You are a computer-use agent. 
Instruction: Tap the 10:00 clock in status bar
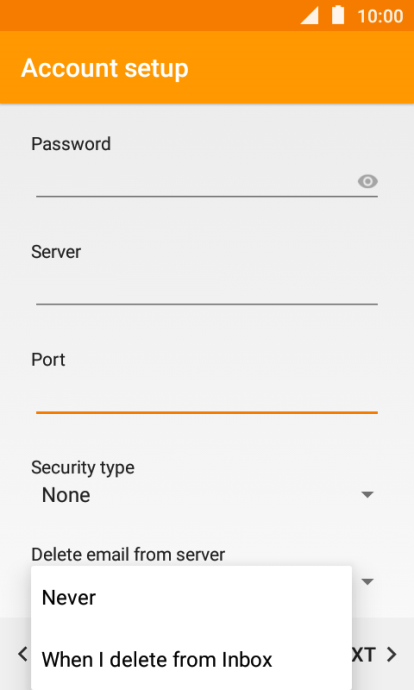coord(380,16)
